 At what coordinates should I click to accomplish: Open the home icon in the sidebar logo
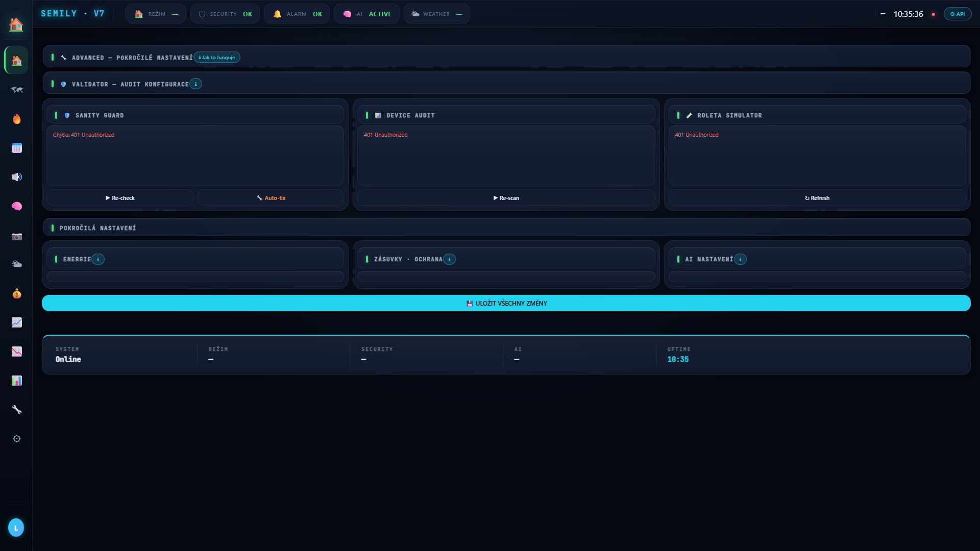(x=16, y=24)
